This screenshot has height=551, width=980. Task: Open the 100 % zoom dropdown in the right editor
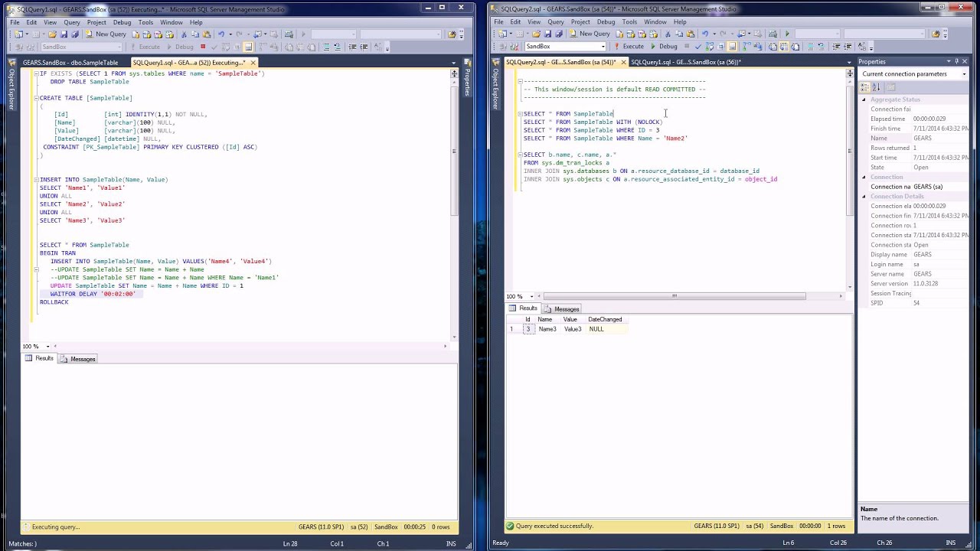click(x=530, y=296)
